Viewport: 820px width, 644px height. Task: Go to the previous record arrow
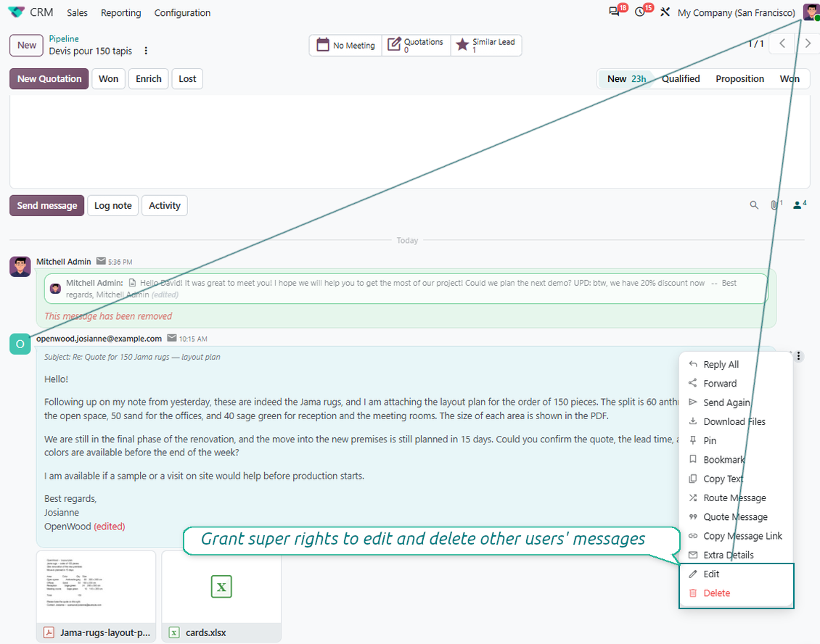point(782,44)
